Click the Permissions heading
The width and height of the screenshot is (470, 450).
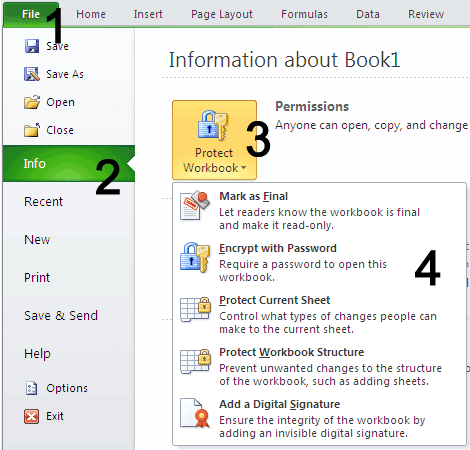coord(312,107)
